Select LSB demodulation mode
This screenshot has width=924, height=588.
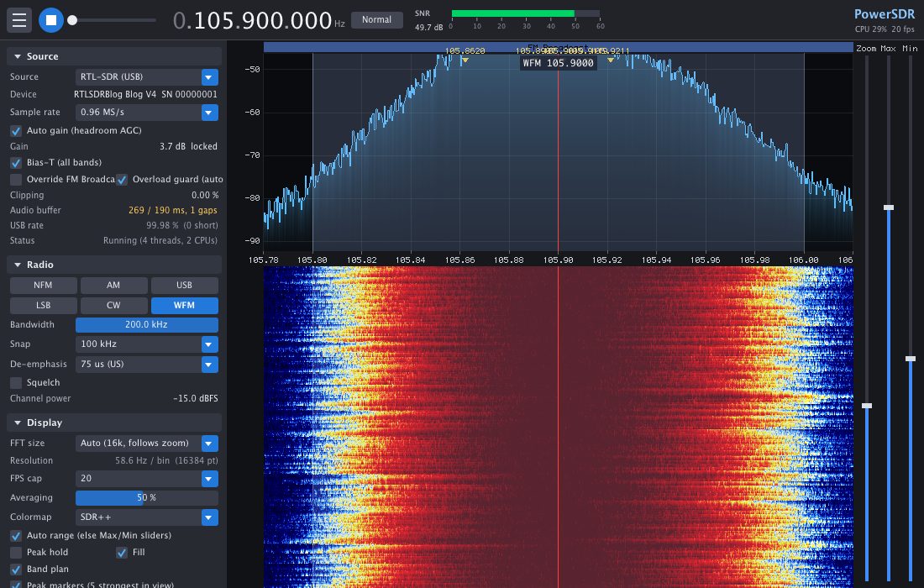(43, 305)
